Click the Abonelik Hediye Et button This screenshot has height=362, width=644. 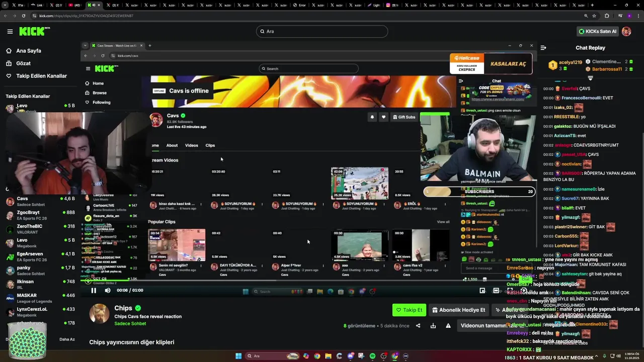[x=458, y=310]
